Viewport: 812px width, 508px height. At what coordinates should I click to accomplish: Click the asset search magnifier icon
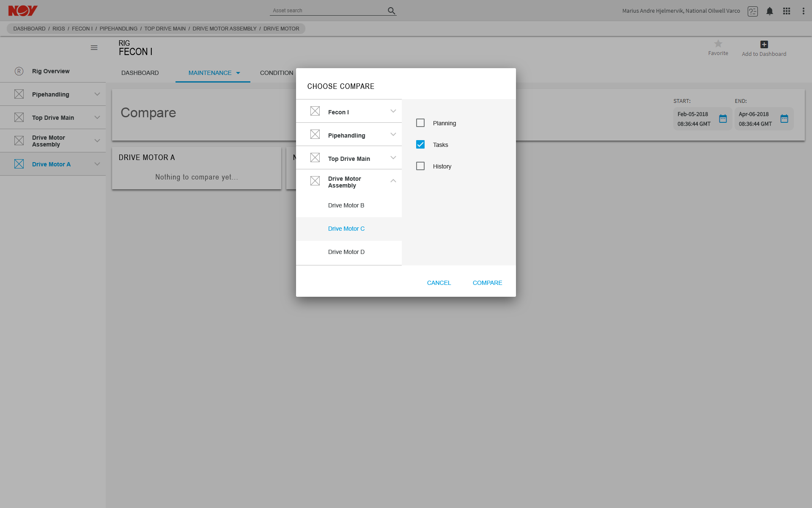click(392, 11)
